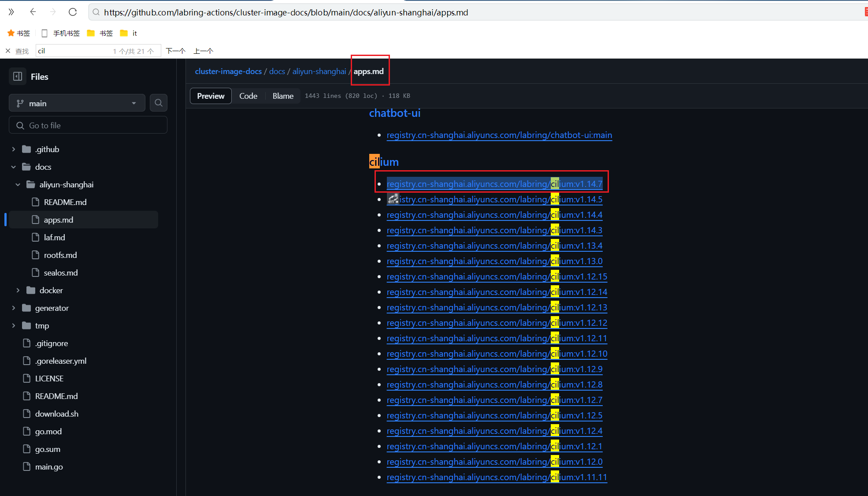
Task: Open cilium:v1.12.10 registry link
Action: (497, 354)
